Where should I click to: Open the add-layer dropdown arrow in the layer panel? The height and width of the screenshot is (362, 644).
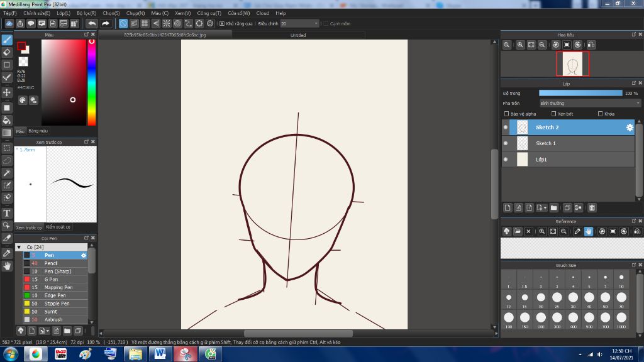545,207
